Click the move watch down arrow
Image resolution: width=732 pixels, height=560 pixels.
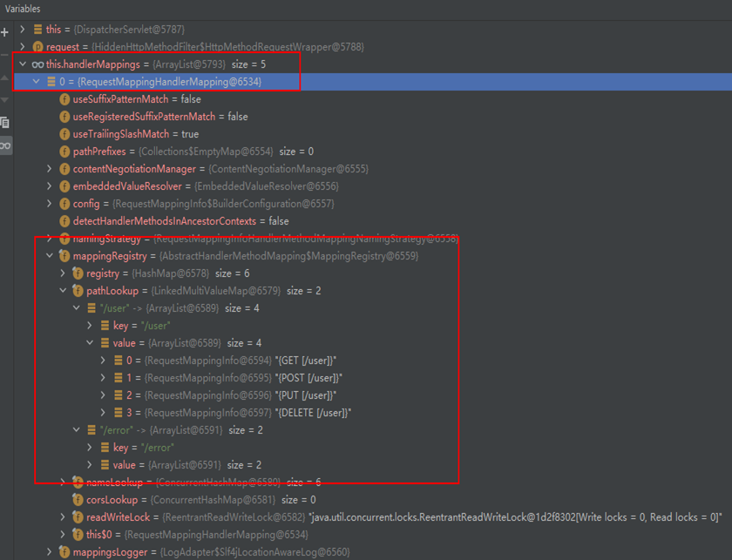point(4,100)
